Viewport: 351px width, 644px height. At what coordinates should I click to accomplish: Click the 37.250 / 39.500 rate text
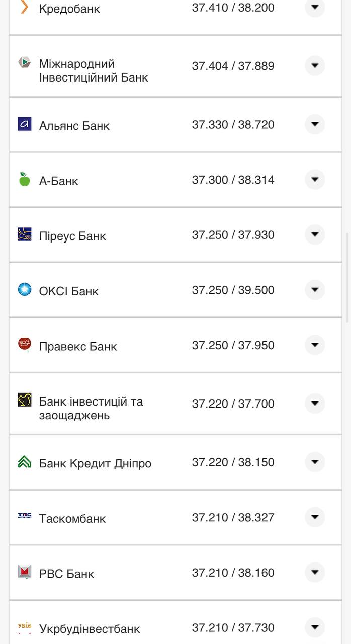pyautogui.click(x=233, y=290)
